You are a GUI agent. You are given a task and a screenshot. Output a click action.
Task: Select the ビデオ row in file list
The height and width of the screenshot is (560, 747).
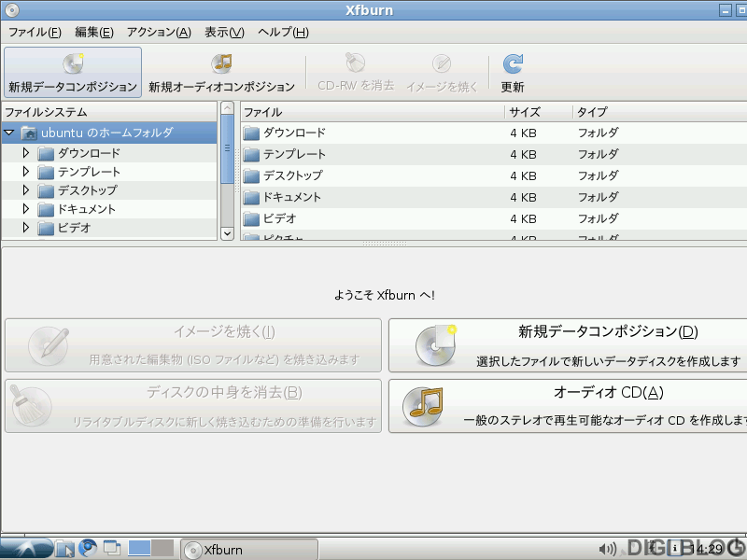[494, 218]
